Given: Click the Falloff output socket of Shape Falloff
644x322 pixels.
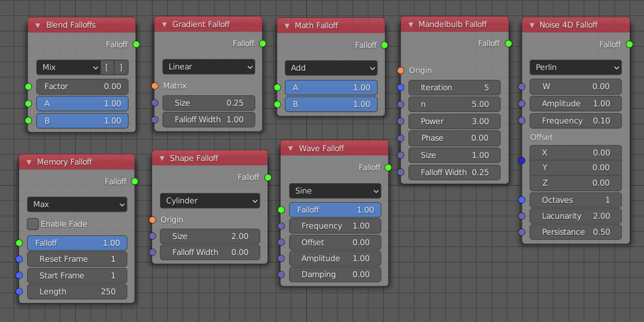Looking at the screenshot, I should [x=268, y=177].
